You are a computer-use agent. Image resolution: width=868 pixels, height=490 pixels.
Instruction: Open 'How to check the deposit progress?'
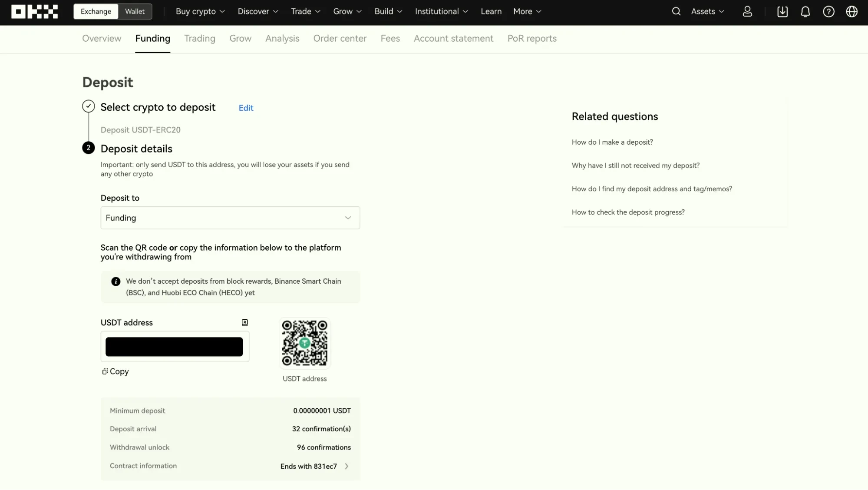(x=628, y=212)
